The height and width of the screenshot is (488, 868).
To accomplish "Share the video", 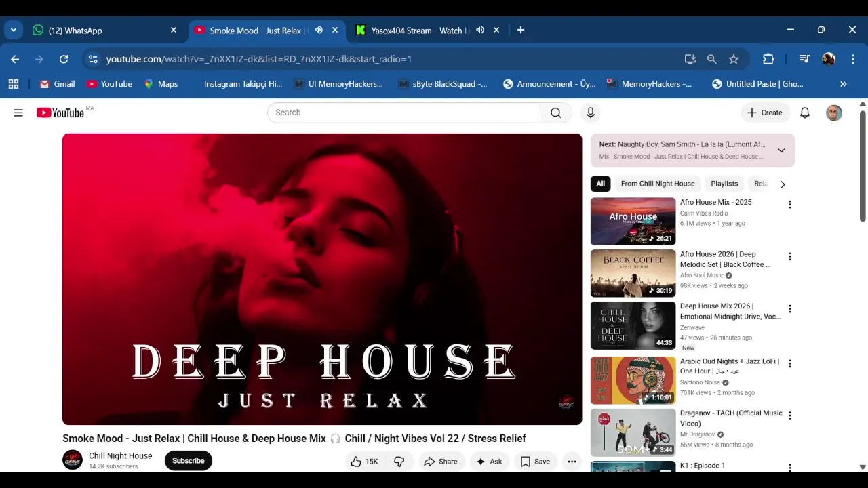I will point(441,462).
